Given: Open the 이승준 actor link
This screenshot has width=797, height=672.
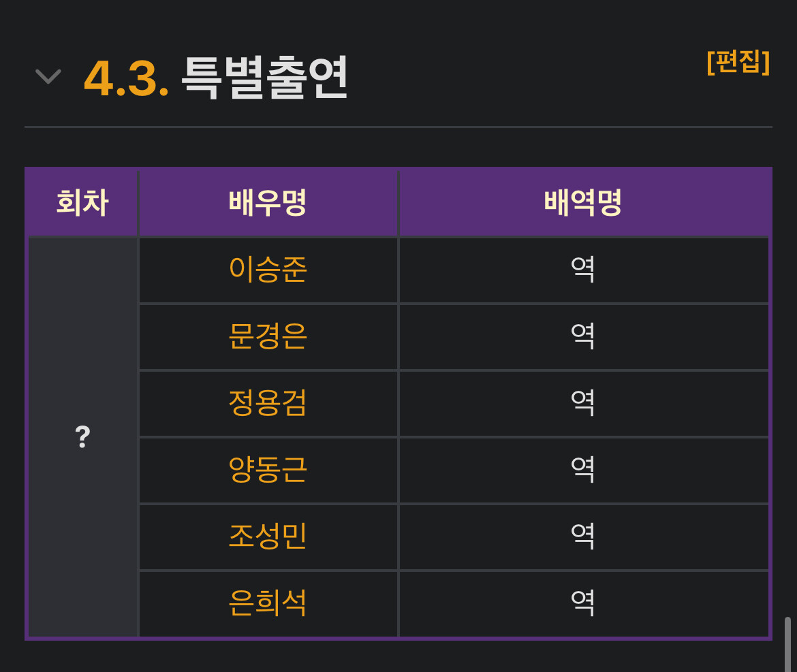Looking at the screenshot, I should 268,270.
